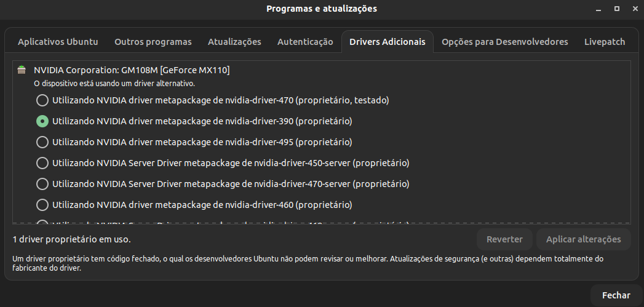
Task: Open the Livepatch tab
Action: pyautogui.click(x=604, y=42)
